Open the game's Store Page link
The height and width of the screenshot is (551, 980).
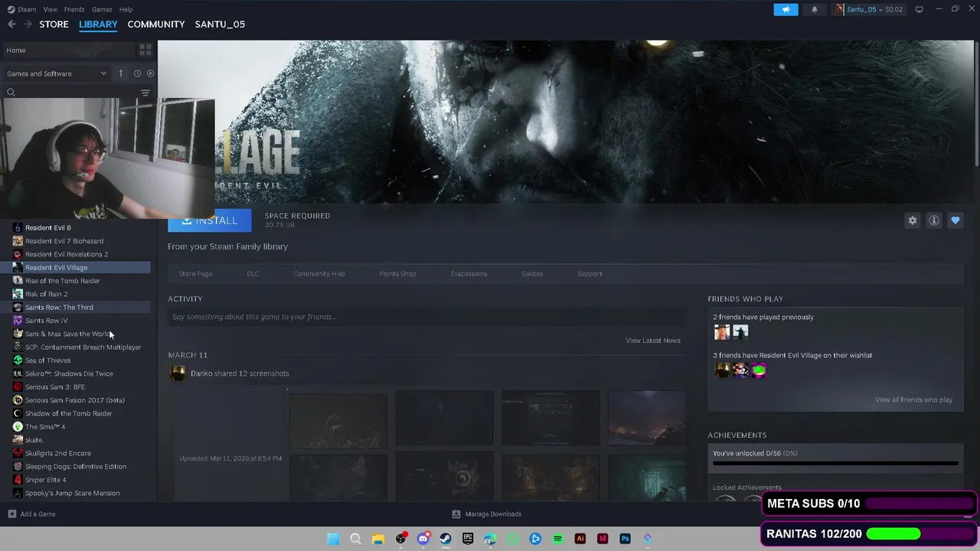coord(195,273)
